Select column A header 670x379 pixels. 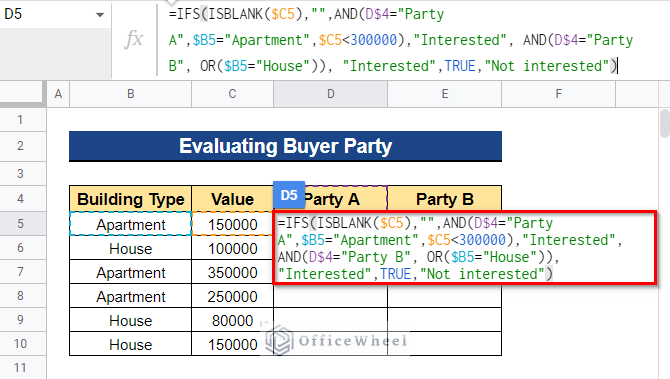58,94
